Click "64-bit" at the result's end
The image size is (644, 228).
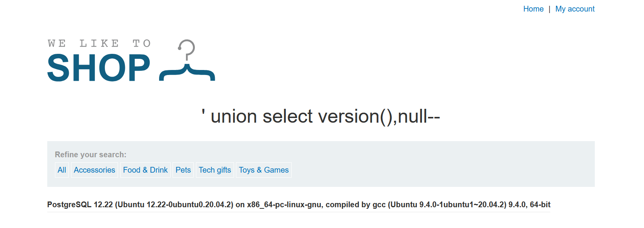coord(540,205)
